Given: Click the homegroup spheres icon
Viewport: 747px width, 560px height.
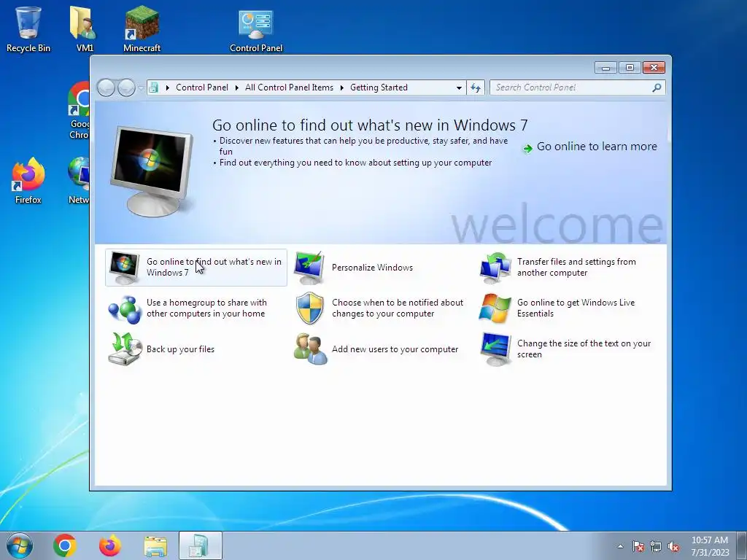Looking at the screenshot, I should (x=124, y=308).
